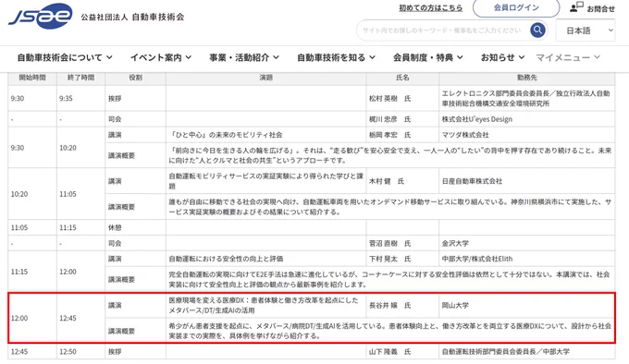Image resolution: width=629 pixels, height=364 pixels.
Task: Click the 氏名 column header
Action: coord(402,78)
